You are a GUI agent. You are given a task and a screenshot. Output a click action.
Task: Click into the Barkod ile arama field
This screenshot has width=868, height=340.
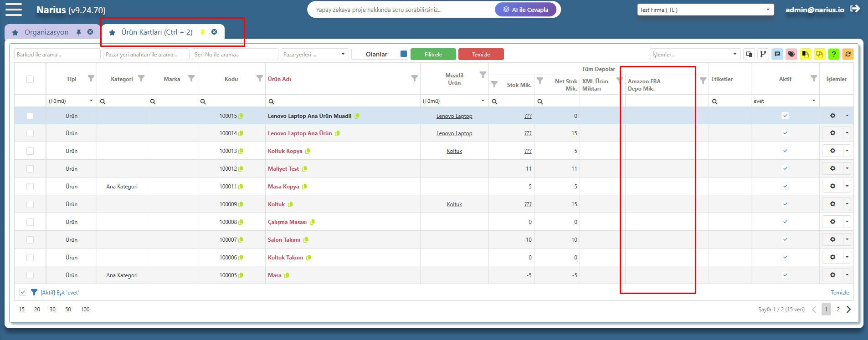(x=57, y=54)
